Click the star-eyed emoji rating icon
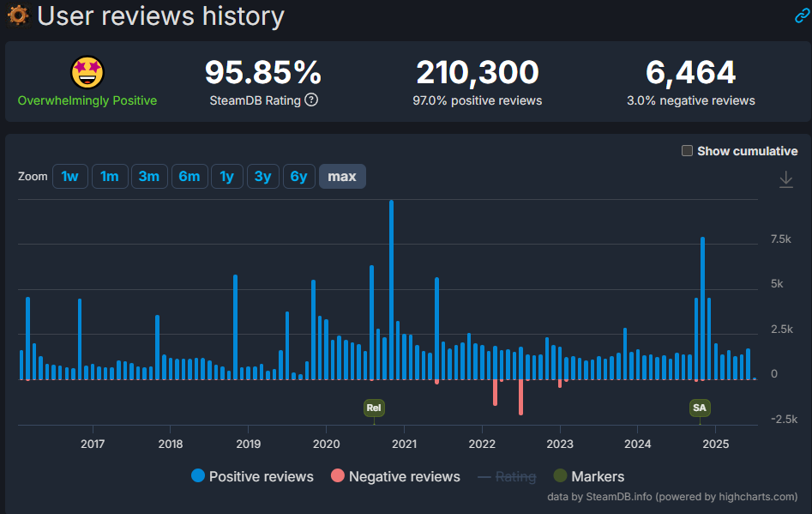The height and width of the screenshot is (514, 812). coord(87,73)
